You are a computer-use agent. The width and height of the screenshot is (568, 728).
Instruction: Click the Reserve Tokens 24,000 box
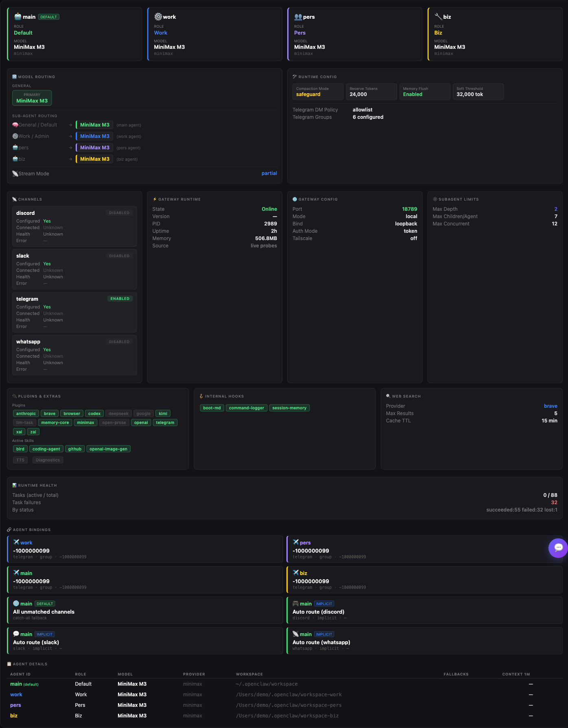point(371,92)
